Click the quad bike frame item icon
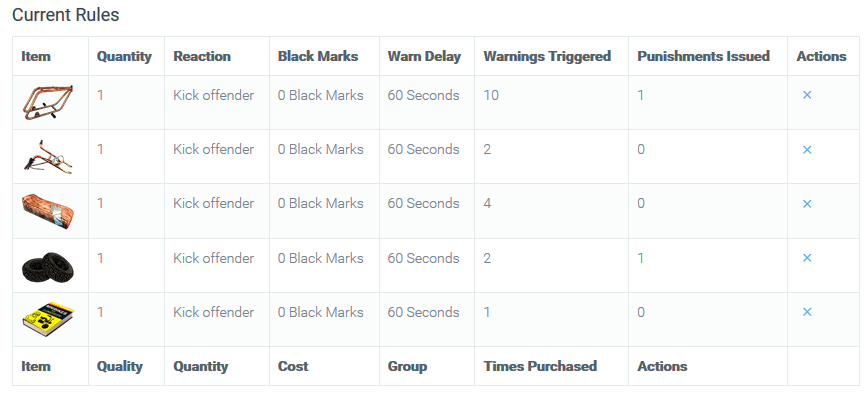The width and height of the screenshot is (864, 405). pos(48,102)
